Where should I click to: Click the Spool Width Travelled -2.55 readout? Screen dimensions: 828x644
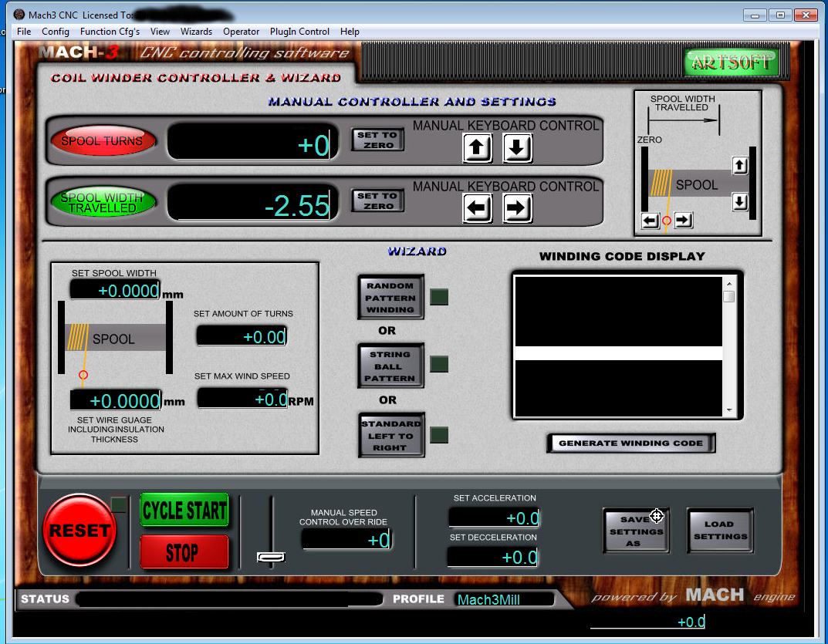click(x=252, y=203)
